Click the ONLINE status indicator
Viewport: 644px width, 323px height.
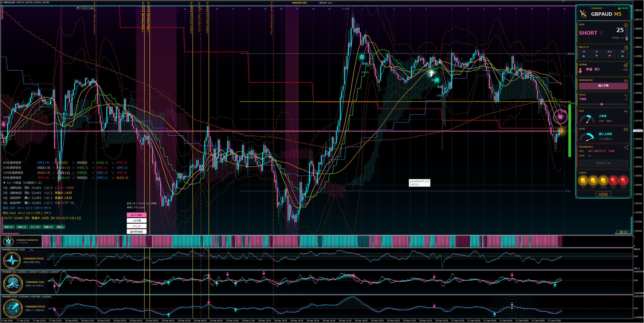pos(623,8)
